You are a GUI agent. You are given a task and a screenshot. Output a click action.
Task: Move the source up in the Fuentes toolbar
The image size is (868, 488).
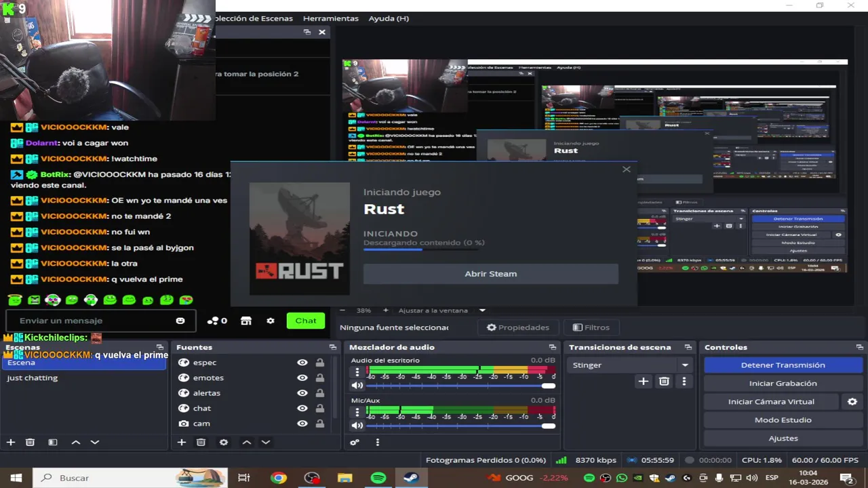point(247,442)
